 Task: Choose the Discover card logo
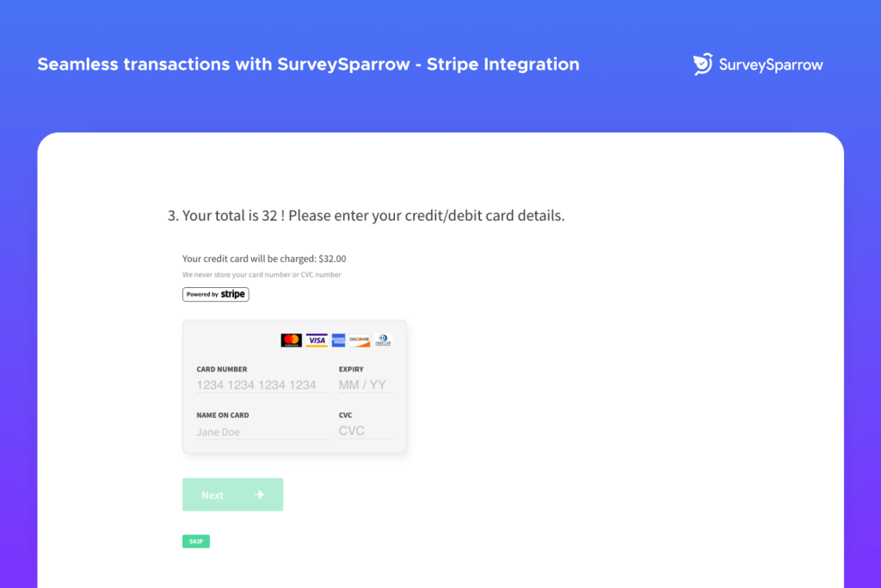[x=359, y=340]
